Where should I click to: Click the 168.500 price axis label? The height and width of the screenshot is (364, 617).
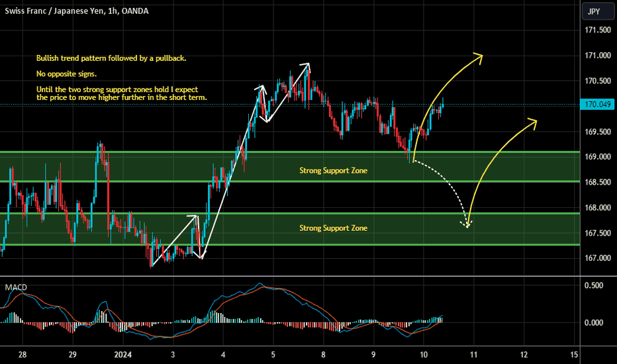pyautogui.click(x=598, y=182)
